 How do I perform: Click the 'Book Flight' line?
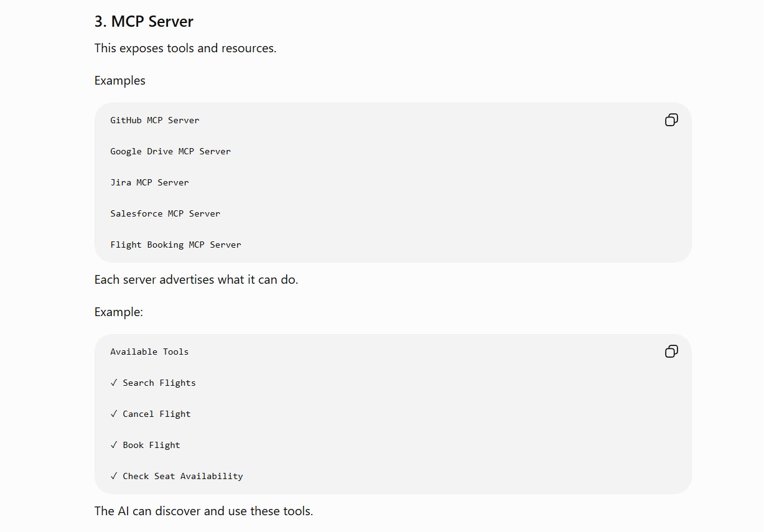[x=145, y=445]
